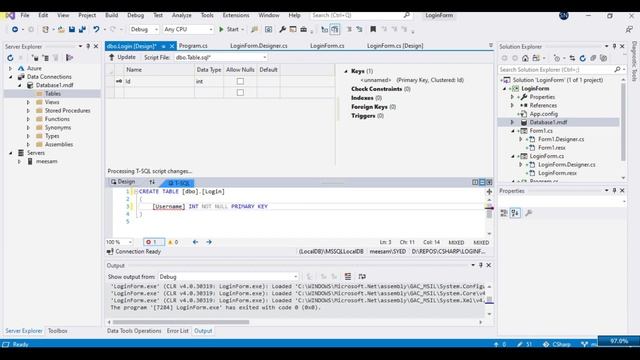Click the Save All toolbar icon
The height and width of the screenshot is (360, 640).
click(x=82, y=29)
